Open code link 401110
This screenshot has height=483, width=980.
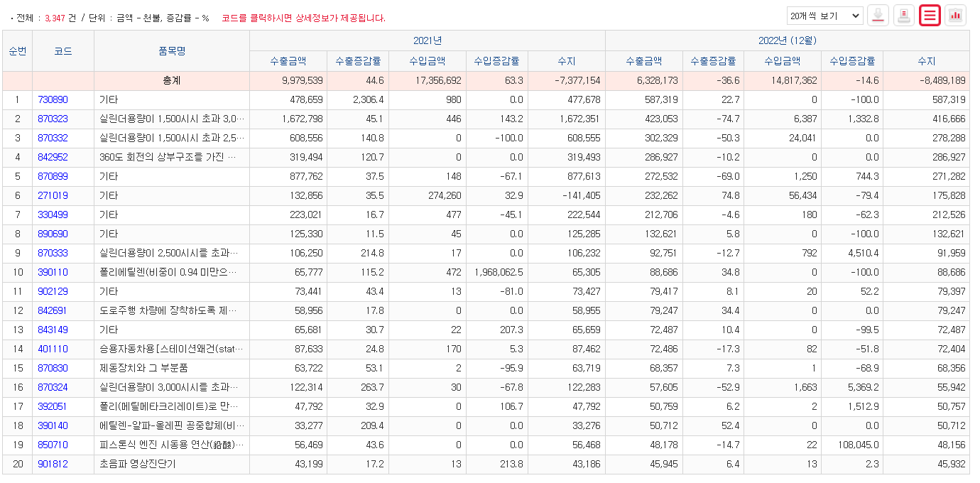coord(53,349)
